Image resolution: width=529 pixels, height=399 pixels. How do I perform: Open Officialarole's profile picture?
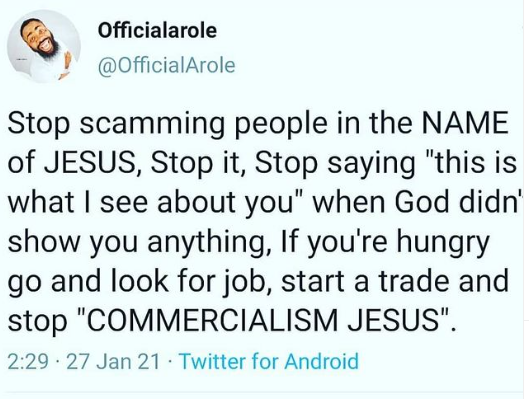tap(44, 47)
